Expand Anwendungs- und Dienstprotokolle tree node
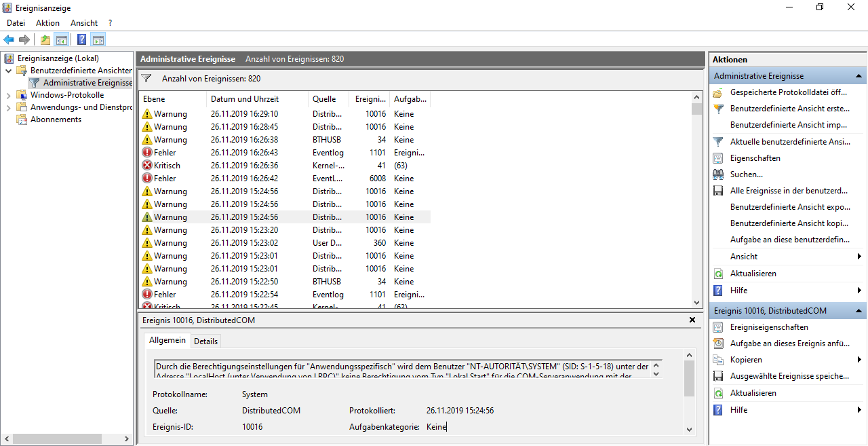This screenshot has width=868, height=446. 8,107
